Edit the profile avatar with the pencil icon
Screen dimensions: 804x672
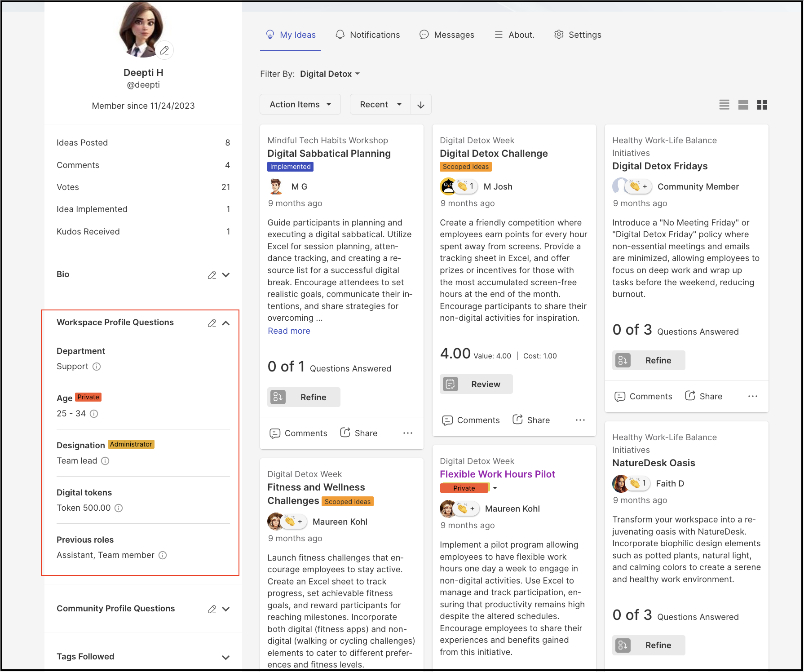pos(164,50)
